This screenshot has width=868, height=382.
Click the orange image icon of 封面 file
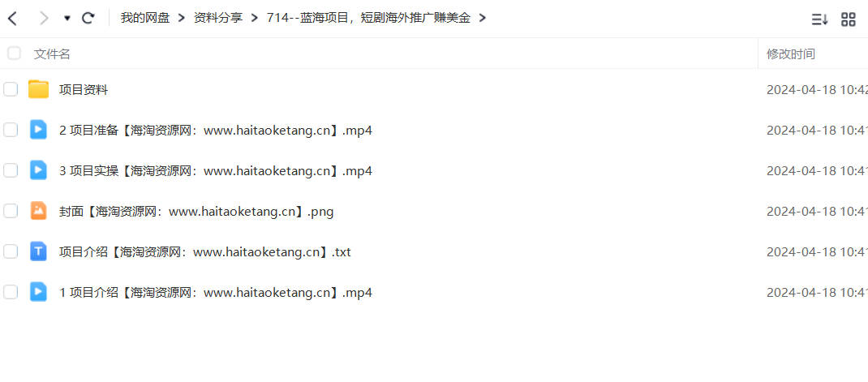coord(38,210)
